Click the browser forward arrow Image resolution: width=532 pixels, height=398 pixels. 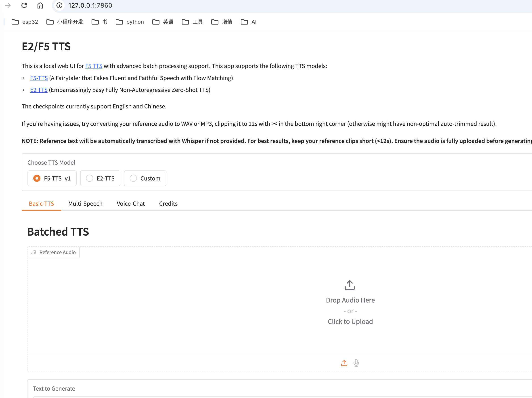(8, 5)
